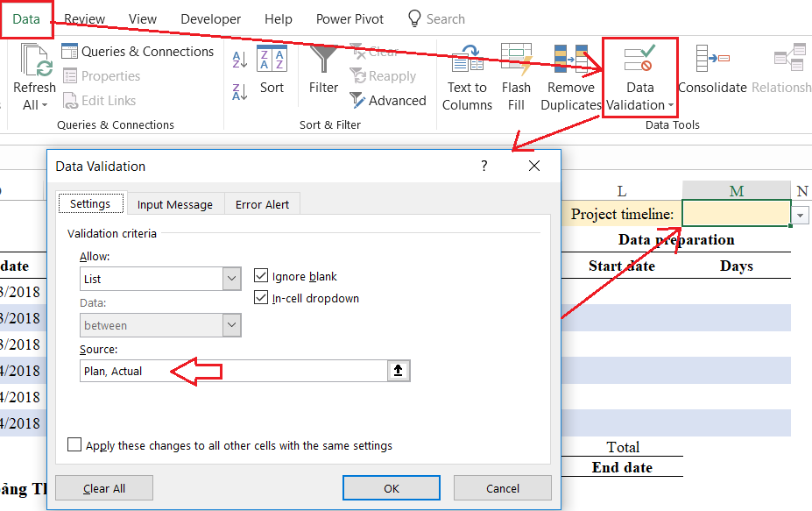Screen dimensions: 812x511
Task: Click the Clear All button
Action: (104, 488)
